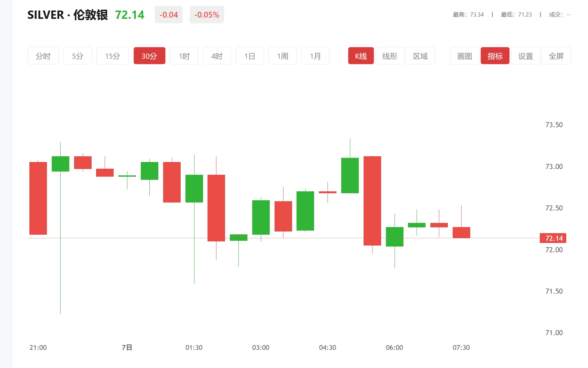The height and width of the screenshot is (368, 588).
Task: Enter 全屏 fullscreen mode
Action: pos(556,56)
